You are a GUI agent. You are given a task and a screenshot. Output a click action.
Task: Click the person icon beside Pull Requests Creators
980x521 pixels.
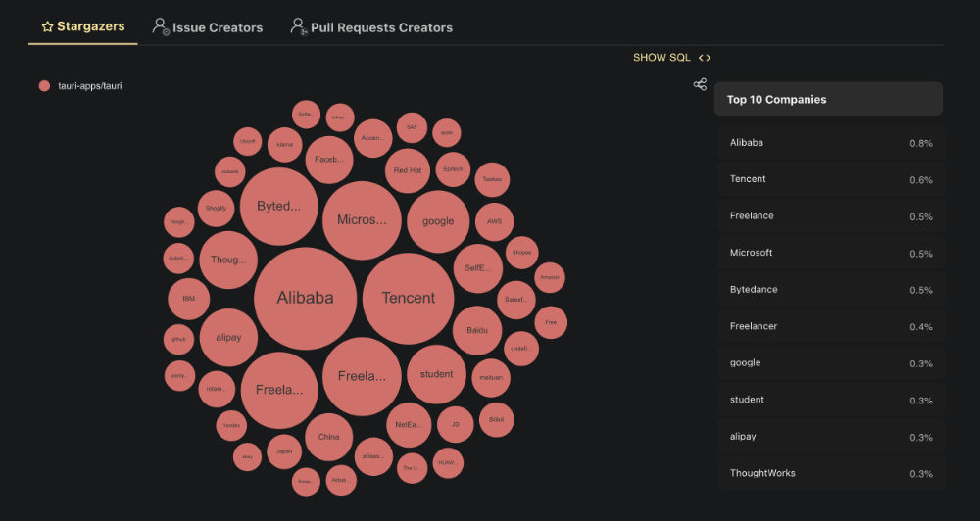point(299,26)
